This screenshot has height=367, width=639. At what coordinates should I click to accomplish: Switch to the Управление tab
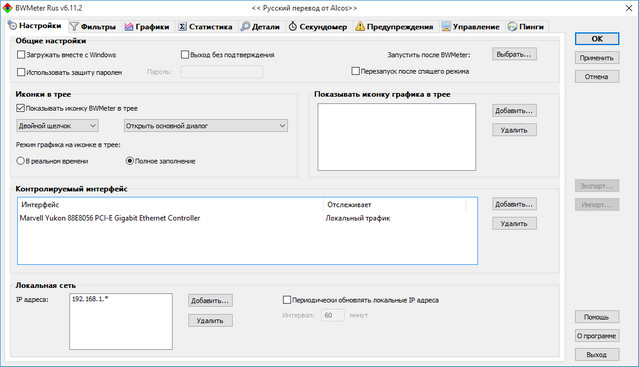pos(471,26)
